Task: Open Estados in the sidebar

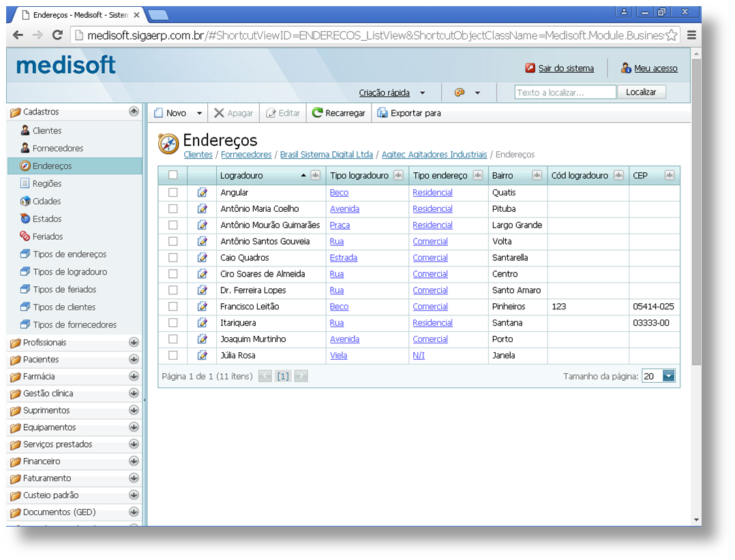Action: (x=47, y=219)
